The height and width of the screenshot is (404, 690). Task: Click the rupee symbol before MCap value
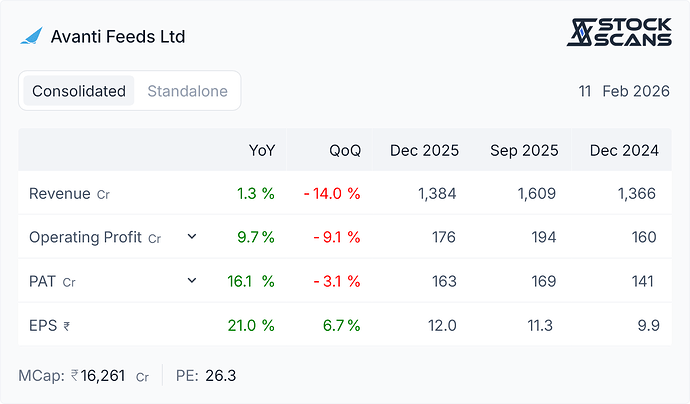coord(75,376)
